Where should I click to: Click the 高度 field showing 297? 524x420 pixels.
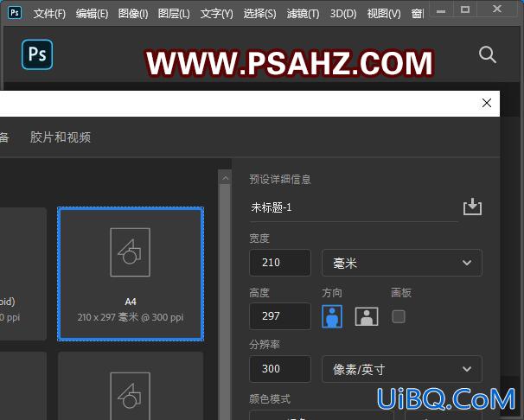pos(280,316)
